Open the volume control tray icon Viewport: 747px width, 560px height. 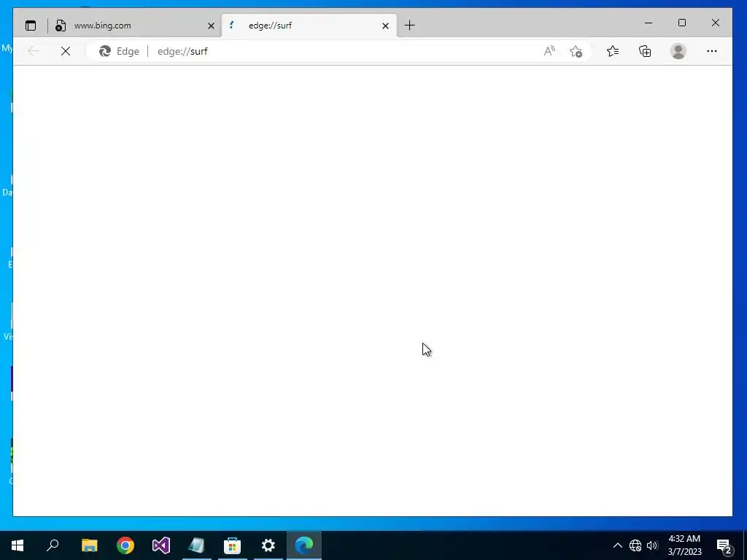pyautogui.click(x=652, y=545)
